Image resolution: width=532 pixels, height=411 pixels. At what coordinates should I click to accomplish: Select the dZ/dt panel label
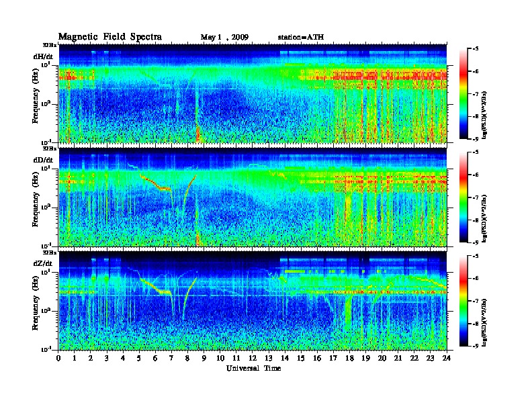[x=43, y=263]
